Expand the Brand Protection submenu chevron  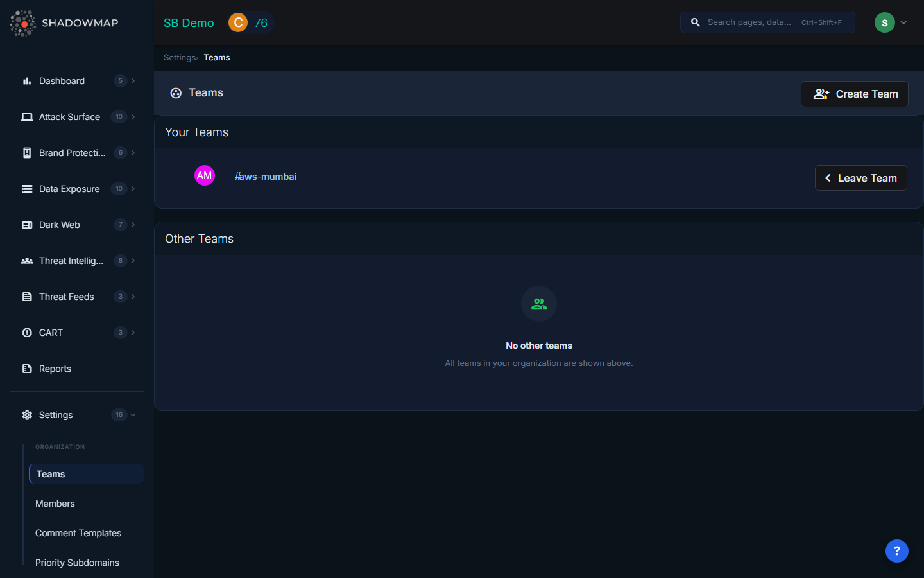click(133, 153)
